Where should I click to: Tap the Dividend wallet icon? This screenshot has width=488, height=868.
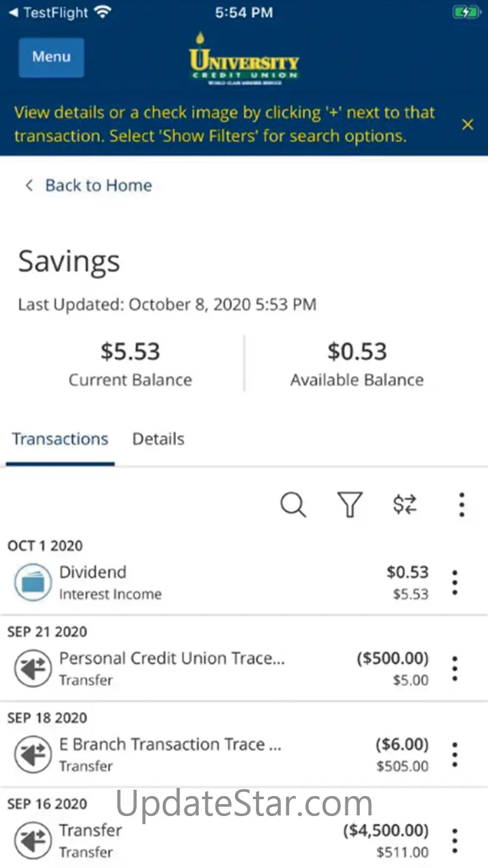33,583
